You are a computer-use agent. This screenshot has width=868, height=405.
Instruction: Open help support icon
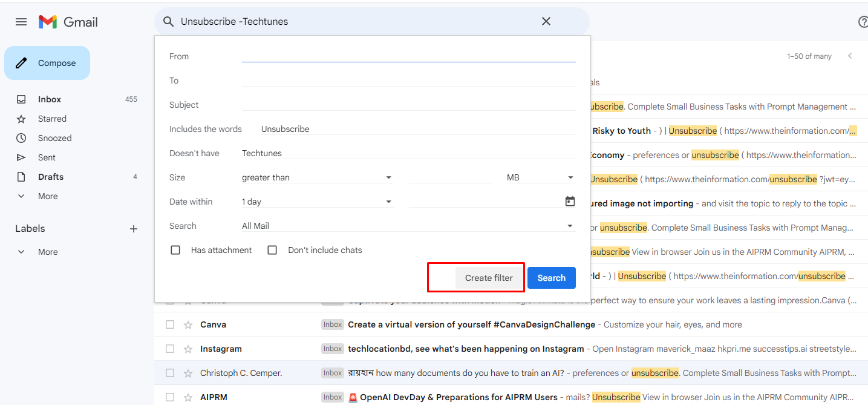863,22
